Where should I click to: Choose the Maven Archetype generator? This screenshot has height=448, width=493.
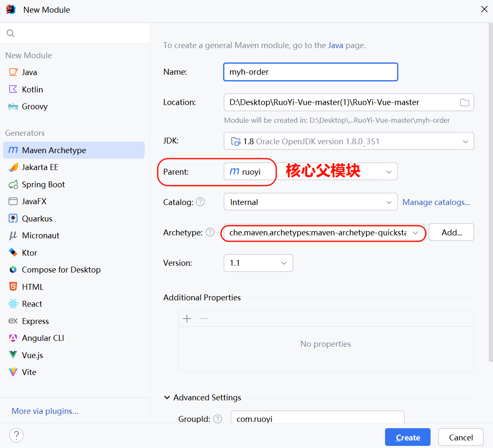pyautogui.click(x=54, y=151)
